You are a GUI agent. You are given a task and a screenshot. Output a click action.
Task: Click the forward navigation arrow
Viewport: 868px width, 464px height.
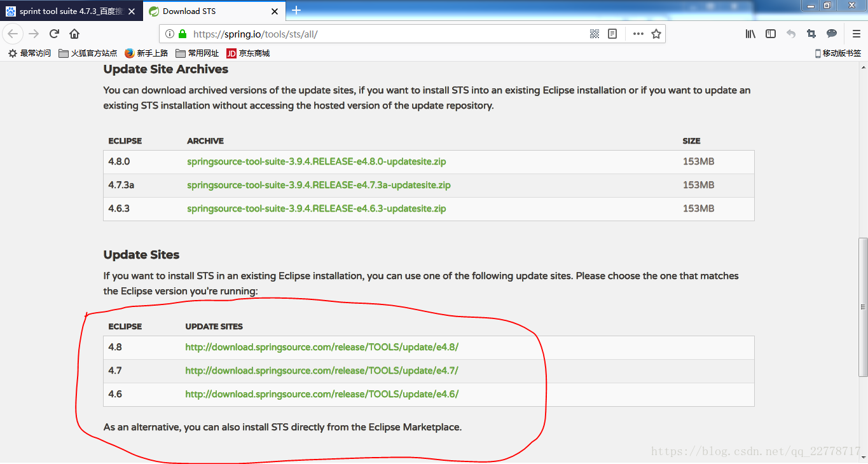click(x=34, y=34)
